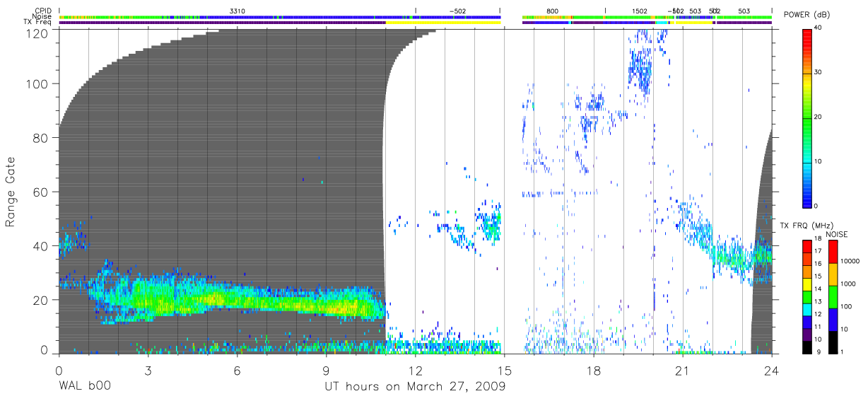The image size is (868, 401).
Task: Click the TX FRQ (MHz) legend title
Action: pos(807,225)
